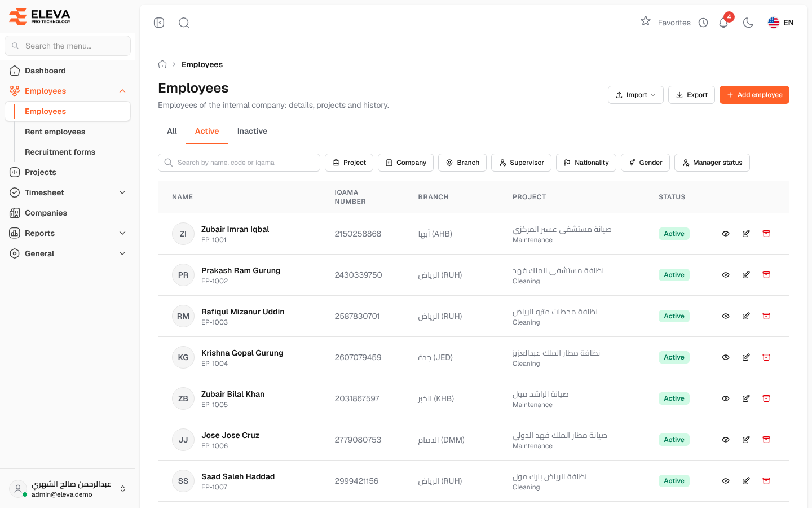The width and height of the screenshot is (812, 508).
Task: View details for Krishna Gopal Gurung
Action: click(x=726, y=357)
